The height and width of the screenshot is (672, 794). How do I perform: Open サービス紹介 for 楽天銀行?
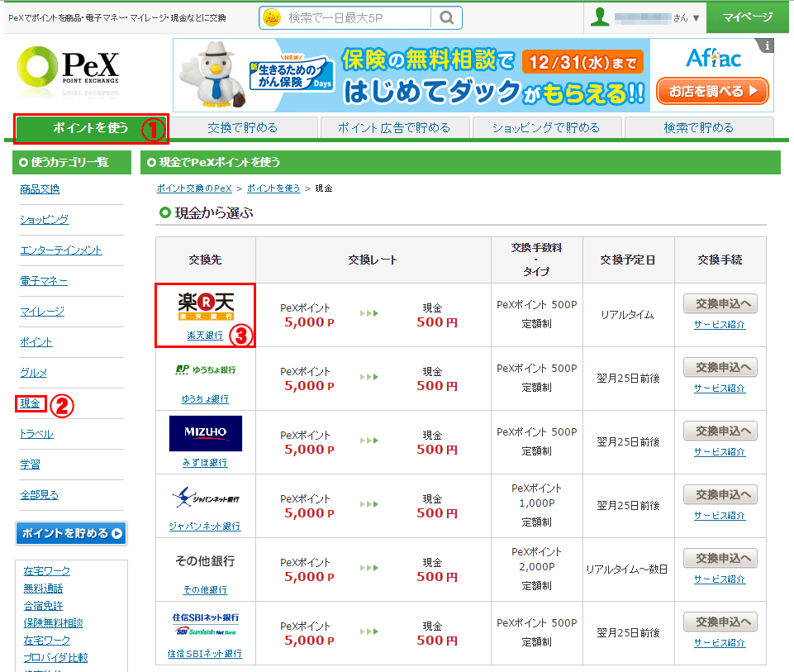pyautogui.click(x=720, y=325)
